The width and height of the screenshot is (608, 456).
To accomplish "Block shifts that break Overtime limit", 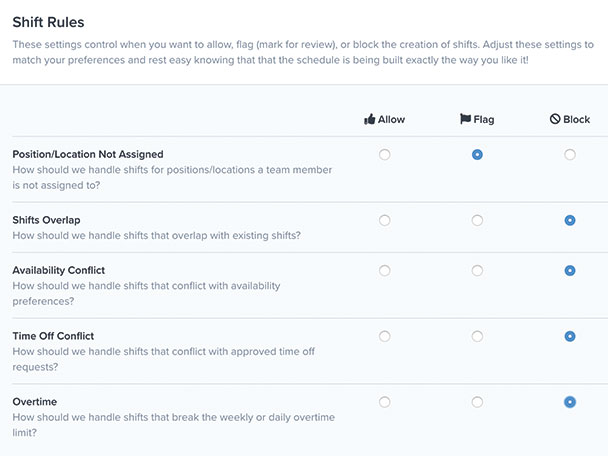I will [x=570, y=402].
